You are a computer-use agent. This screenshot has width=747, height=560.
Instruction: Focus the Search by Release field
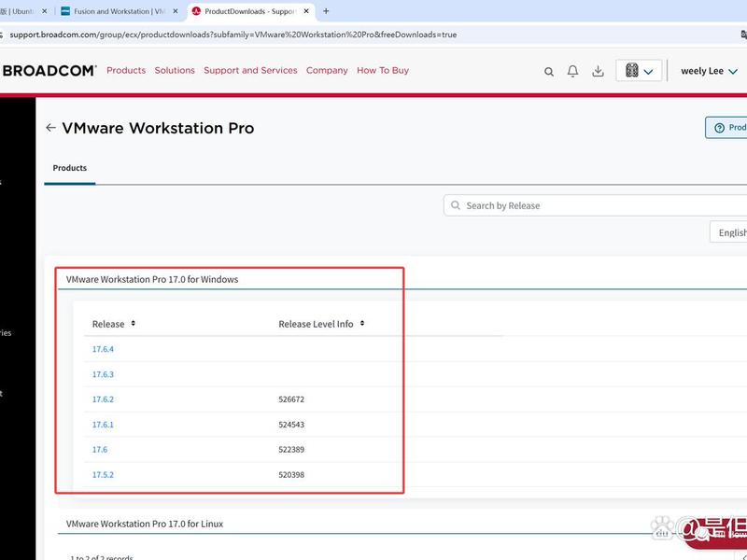coord(595,205)
